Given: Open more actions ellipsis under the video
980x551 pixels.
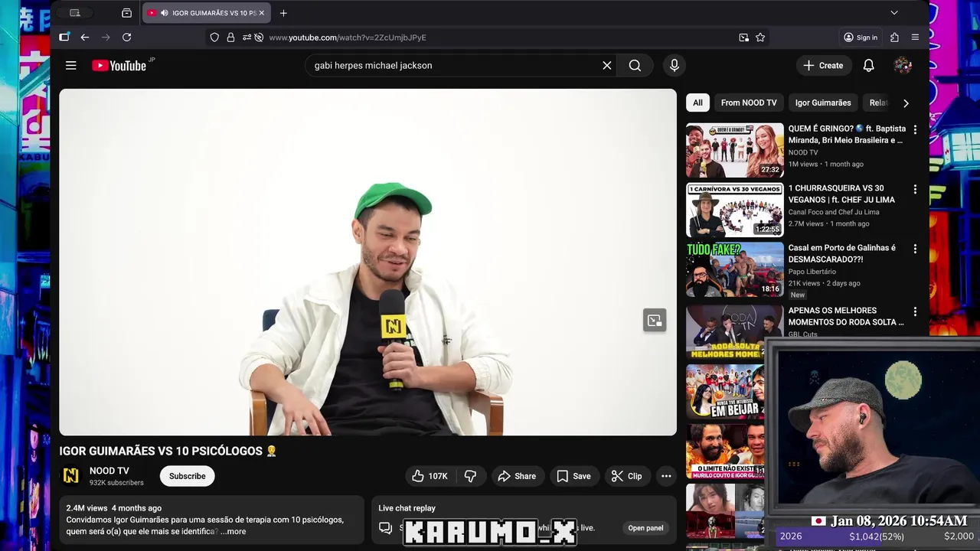Looking at the screenshot, I should click(x=666, y=476).
